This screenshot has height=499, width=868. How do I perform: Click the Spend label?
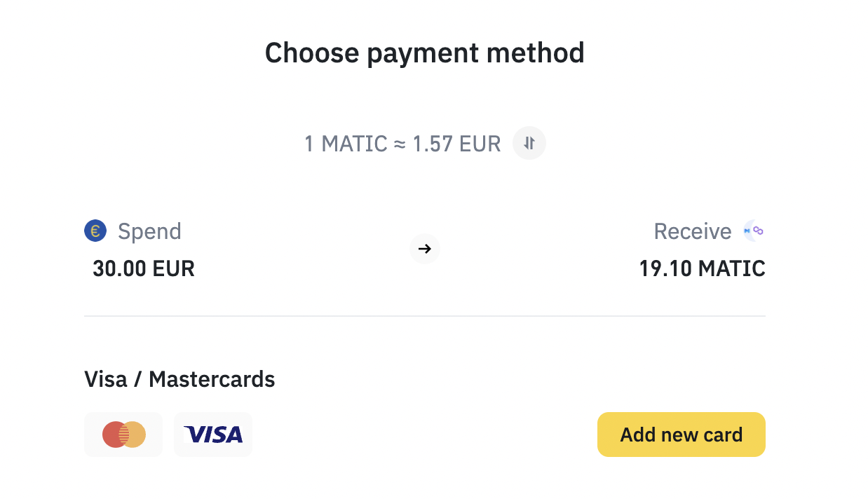tap(149, 231)
